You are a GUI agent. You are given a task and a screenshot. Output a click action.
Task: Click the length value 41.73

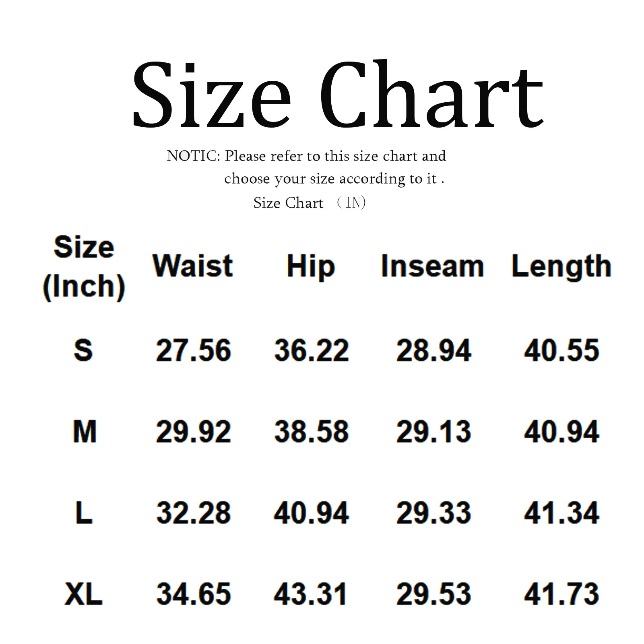coord(561,594)
